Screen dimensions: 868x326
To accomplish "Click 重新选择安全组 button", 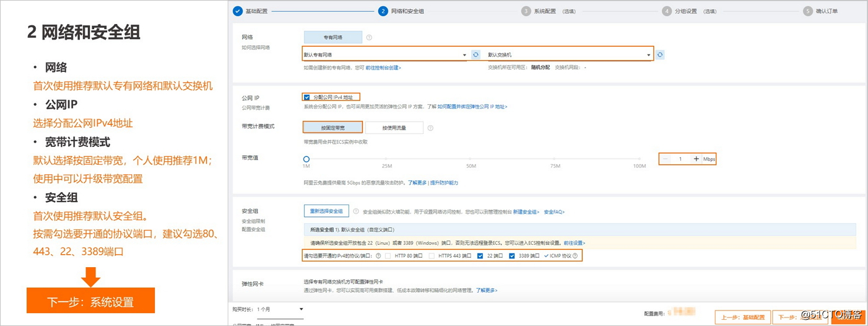I will click(x=326, y=211).
